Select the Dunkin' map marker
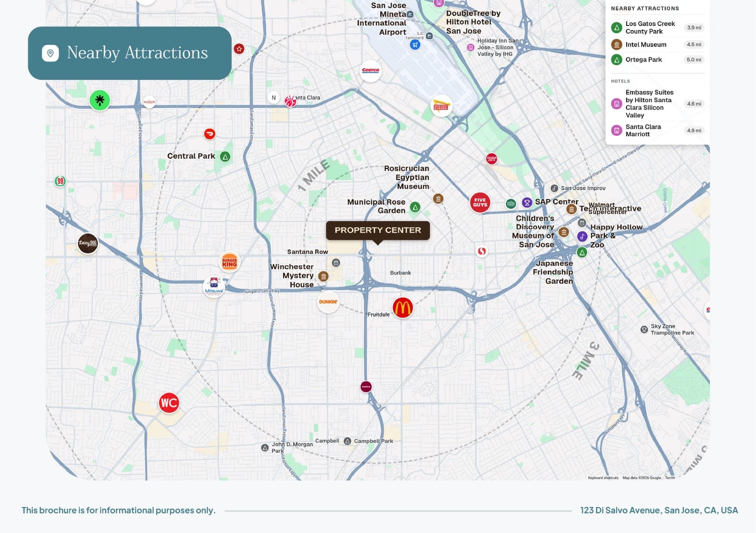The image size is (756, 533). click(328, 302)
